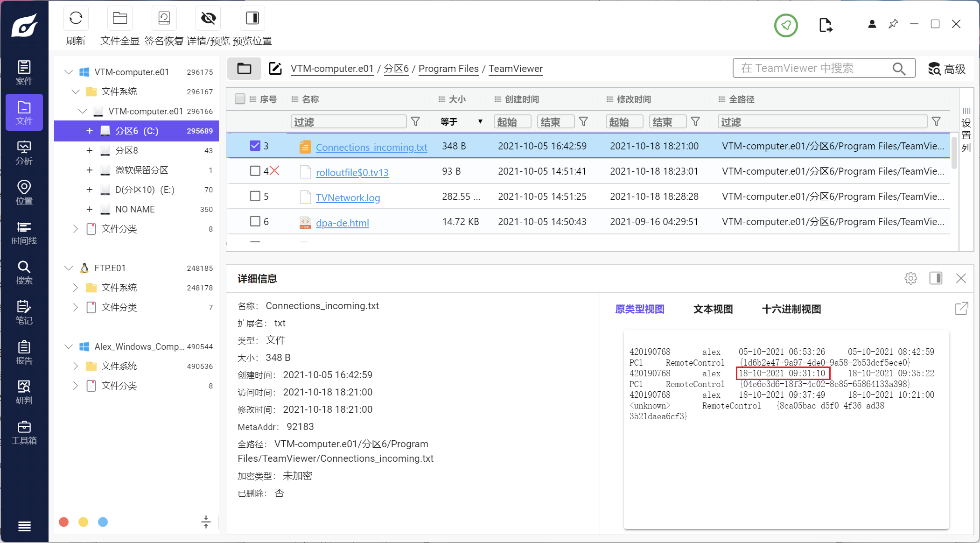This screenshot has height=543, width=980.
Task: Click the user account icon
Action: coord(872,24)
